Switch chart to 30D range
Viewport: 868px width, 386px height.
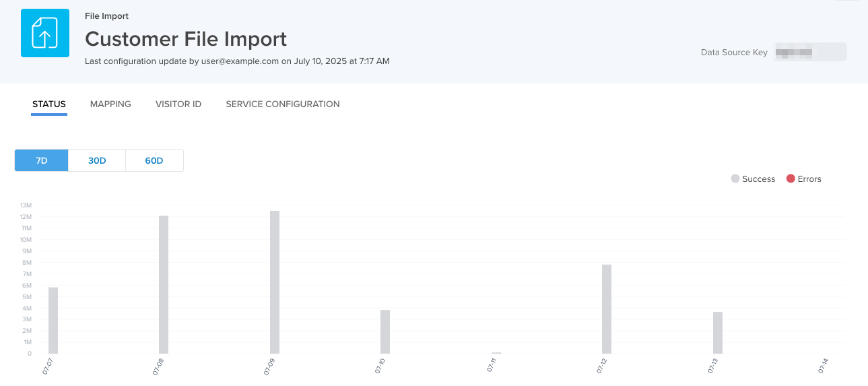pyautogui.click(x=97, y=160)
